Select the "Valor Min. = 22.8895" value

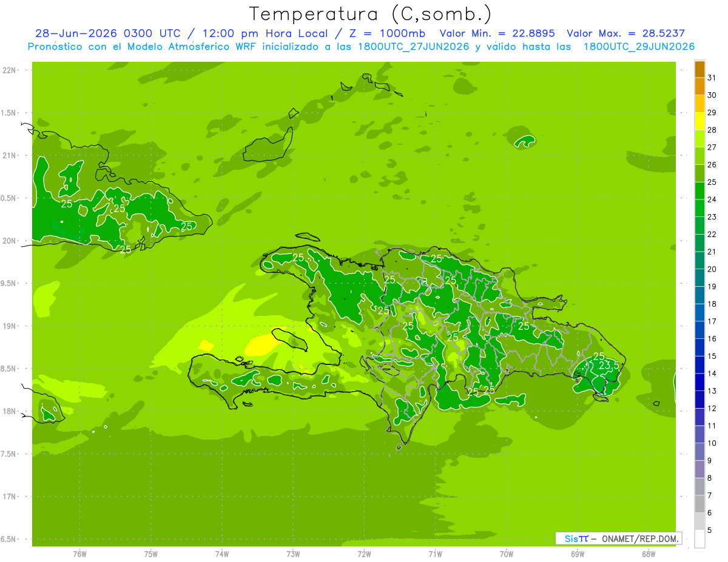497,33
